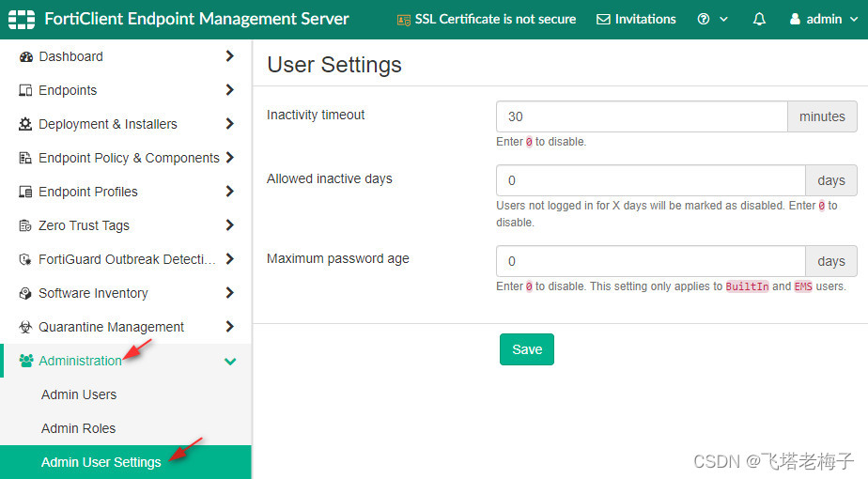The image size is (868, 479).
Task: Click the Administration menu label
Action: [80, 361]
